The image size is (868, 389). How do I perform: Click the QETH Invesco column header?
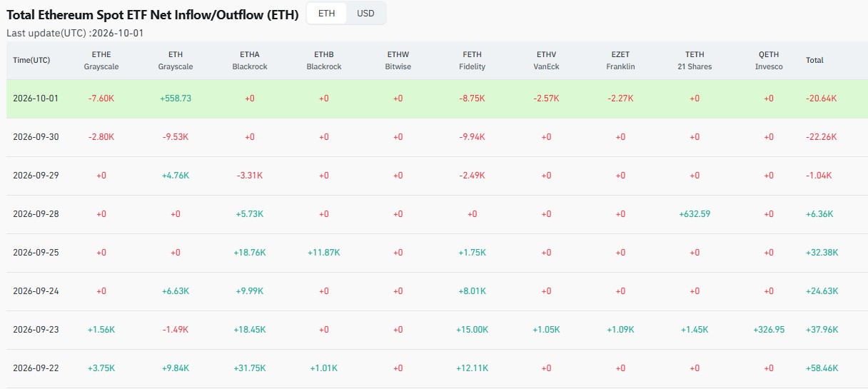tap(769, 60)
